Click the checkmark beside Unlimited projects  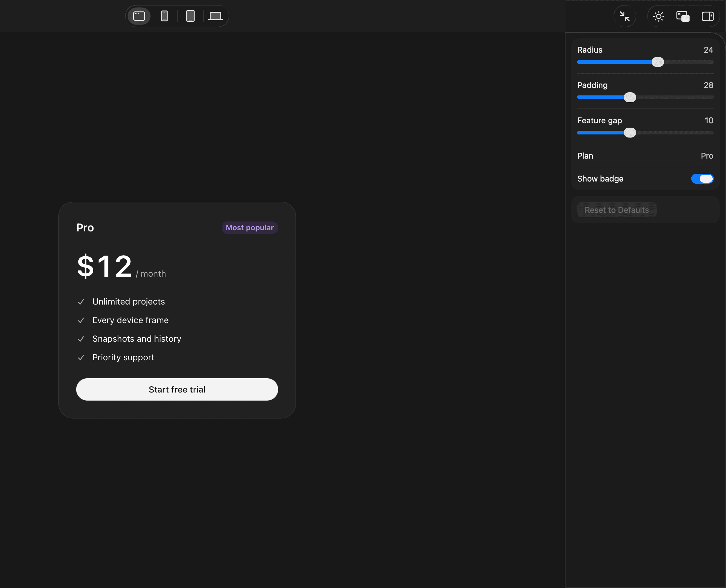81,302
